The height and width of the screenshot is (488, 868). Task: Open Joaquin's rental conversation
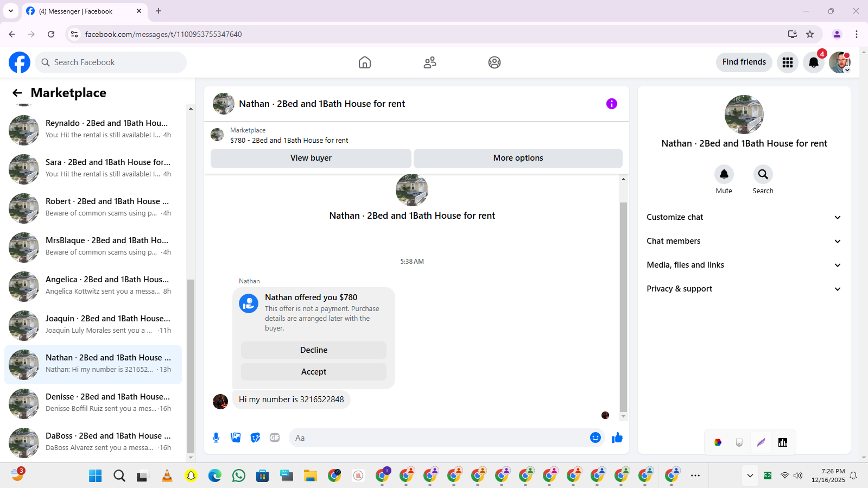coord(93,326)
